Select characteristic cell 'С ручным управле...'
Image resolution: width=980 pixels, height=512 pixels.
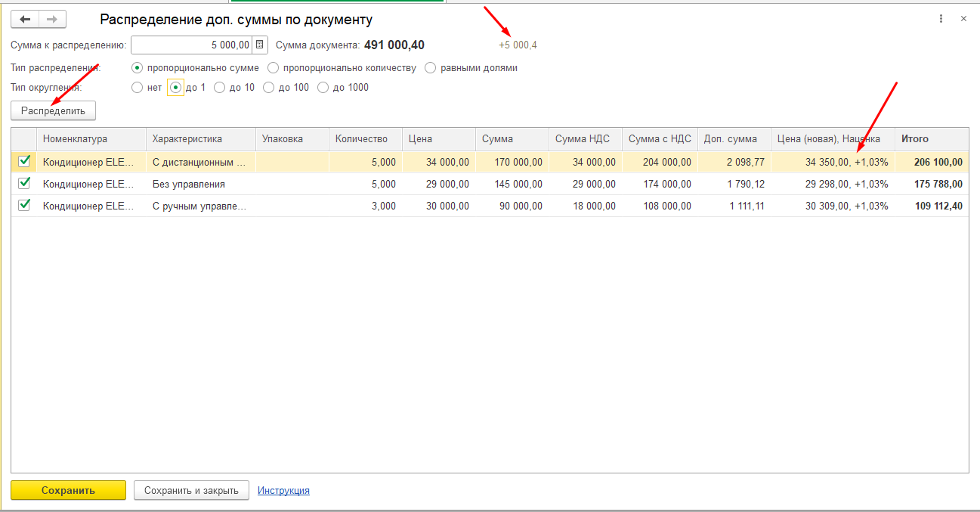click(200, 206)
